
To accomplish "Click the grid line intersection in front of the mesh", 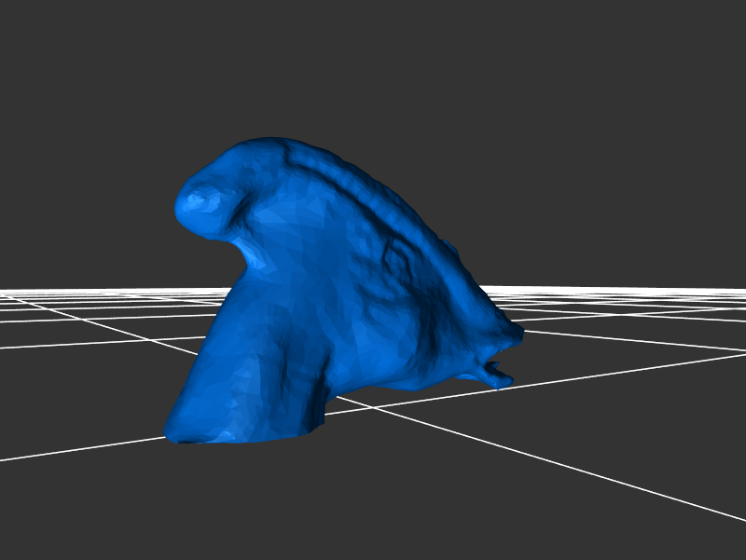I will (x=375, y=407).
